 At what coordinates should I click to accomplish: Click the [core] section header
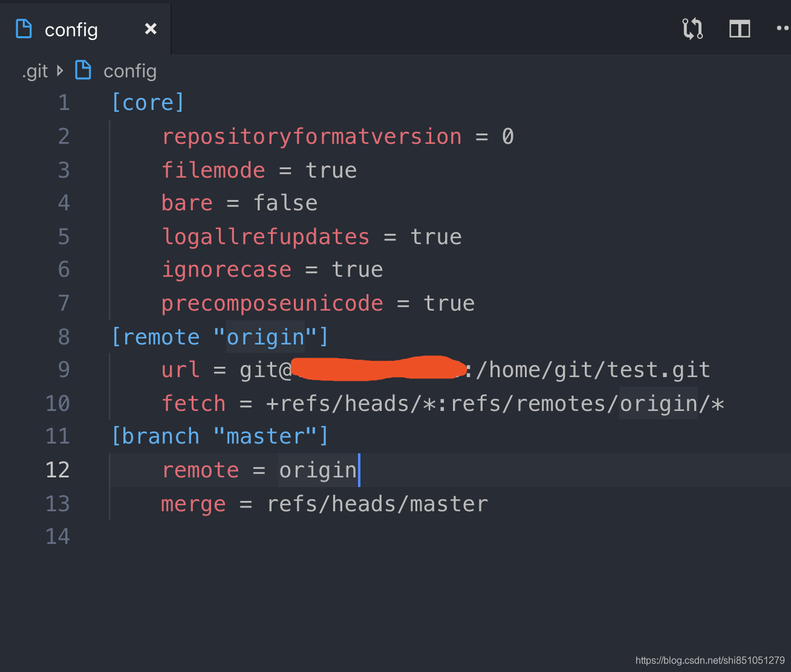[148, 102]
